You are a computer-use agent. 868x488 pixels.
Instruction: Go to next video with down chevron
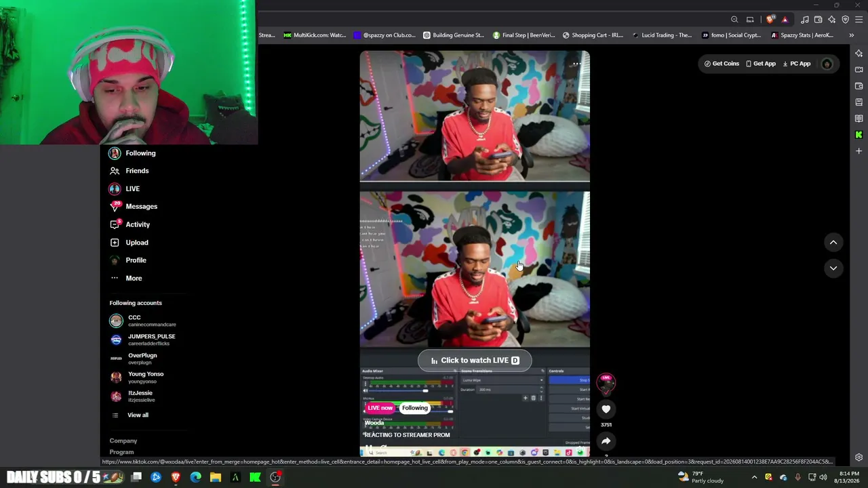[x=833, y=268]
